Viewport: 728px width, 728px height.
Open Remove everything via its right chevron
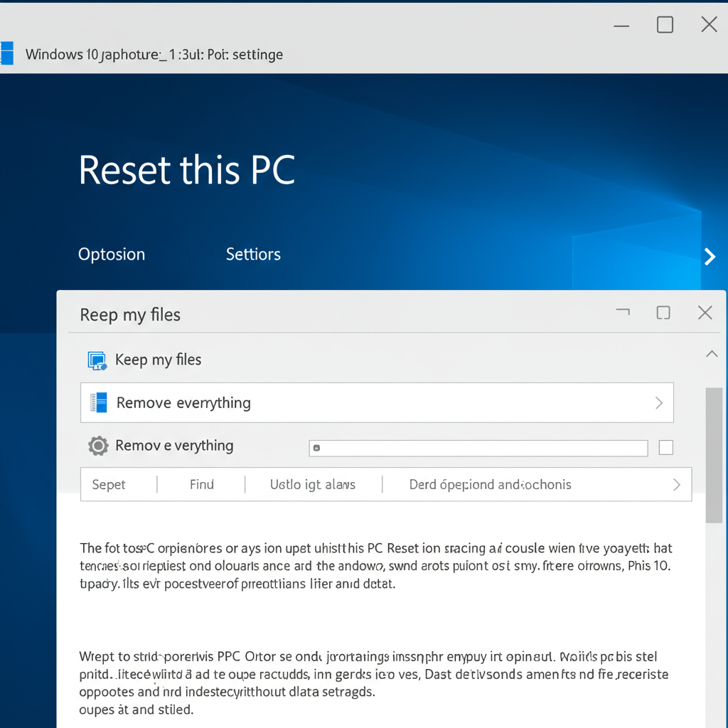pyautogui.click(x=659, y=402)
